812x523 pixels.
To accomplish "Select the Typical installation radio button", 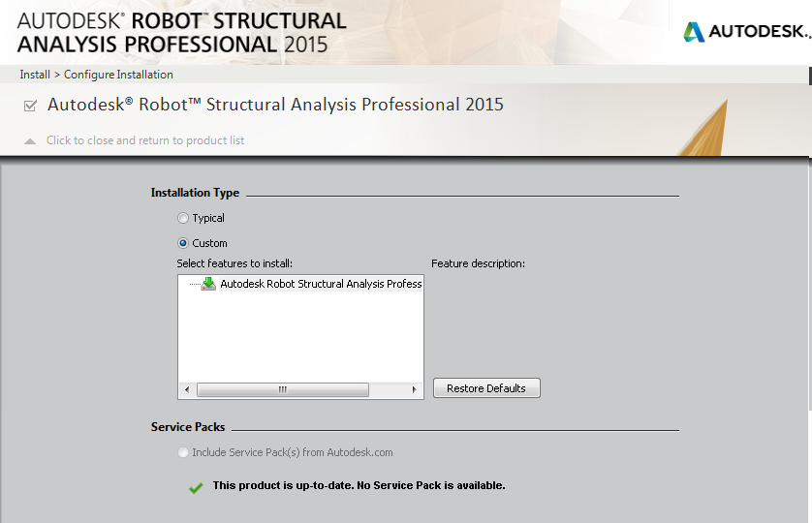I will click(183, 218).
